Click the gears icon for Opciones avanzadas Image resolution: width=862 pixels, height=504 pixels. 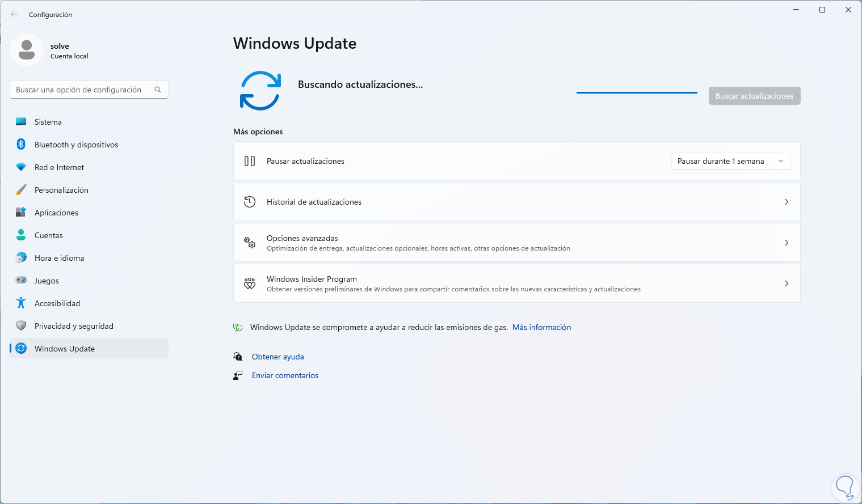pos(250,243)
